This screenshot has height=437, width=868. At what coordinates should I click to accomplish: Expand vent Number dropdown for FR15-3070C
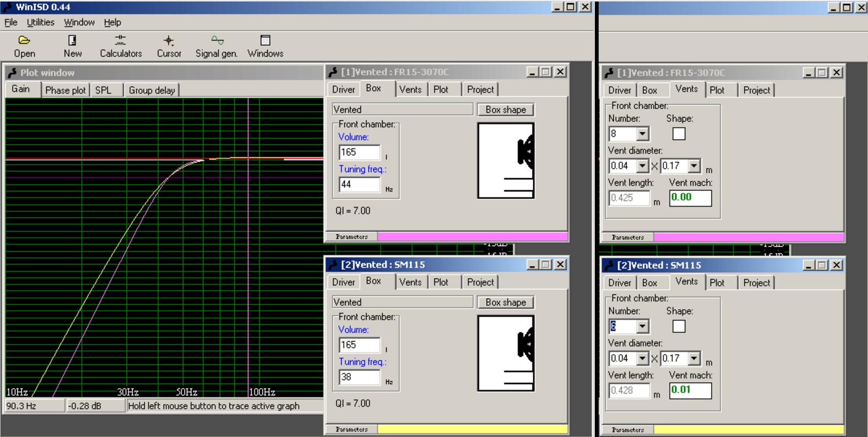pyautogui.click(x=643, y=134)
